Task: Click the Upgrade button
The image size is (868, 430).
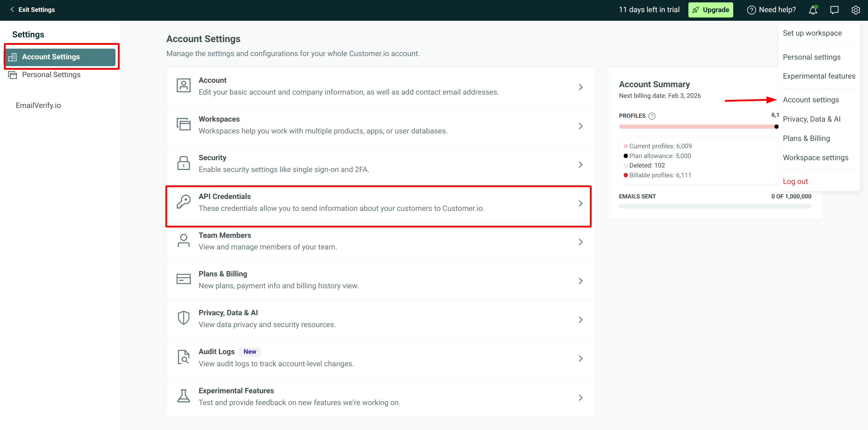Action: (710, 10)
